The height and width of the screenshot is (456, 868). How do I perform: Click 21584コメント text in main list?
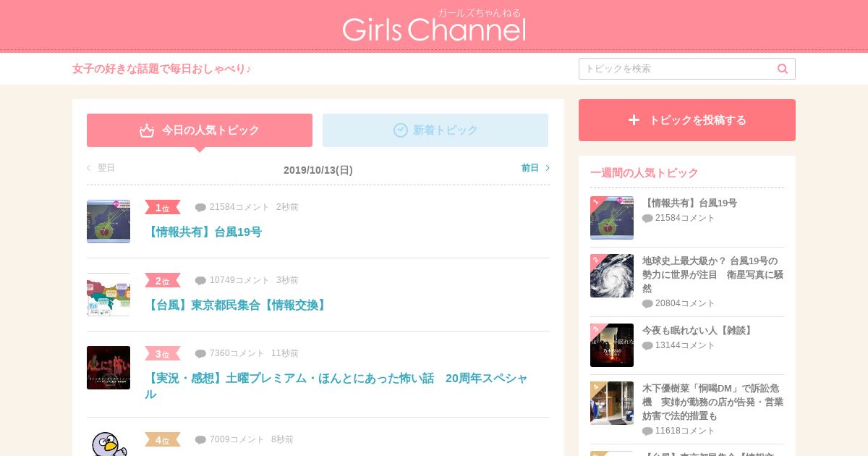point(239,207)
